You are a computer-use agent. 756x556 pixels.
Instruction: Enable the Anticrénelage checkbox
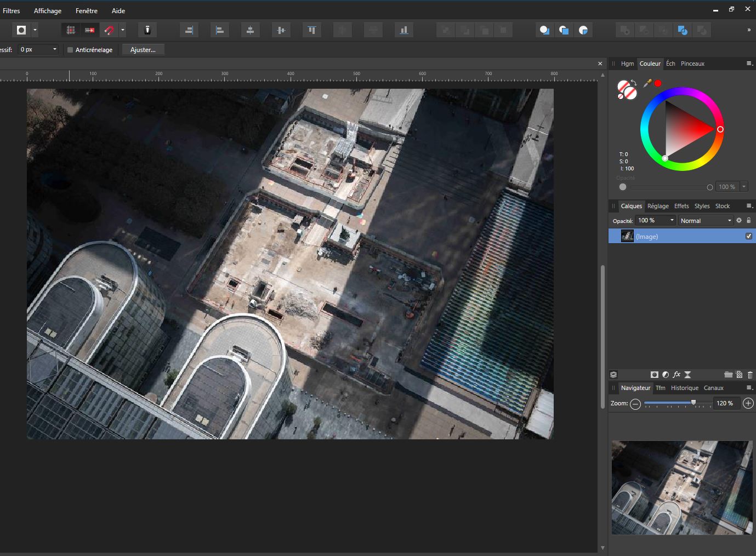click(70, 50)
